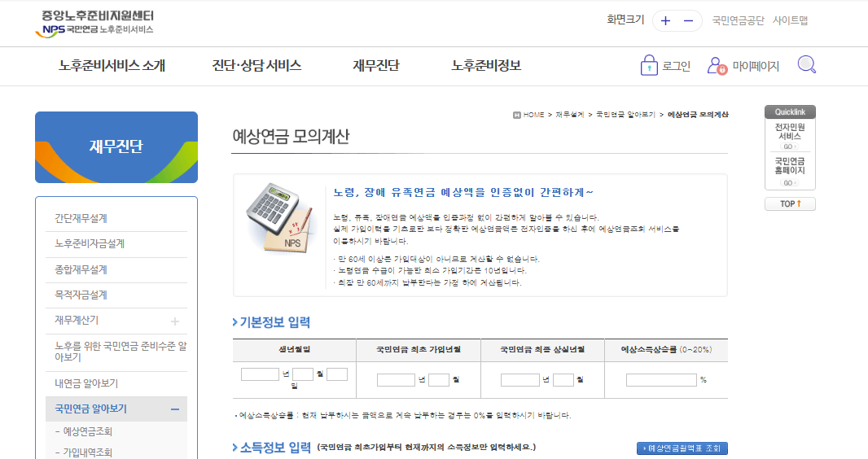Screen dimensions: 868x459
Task: Click TOP button in Quicklink
Action: click(790, 204)
